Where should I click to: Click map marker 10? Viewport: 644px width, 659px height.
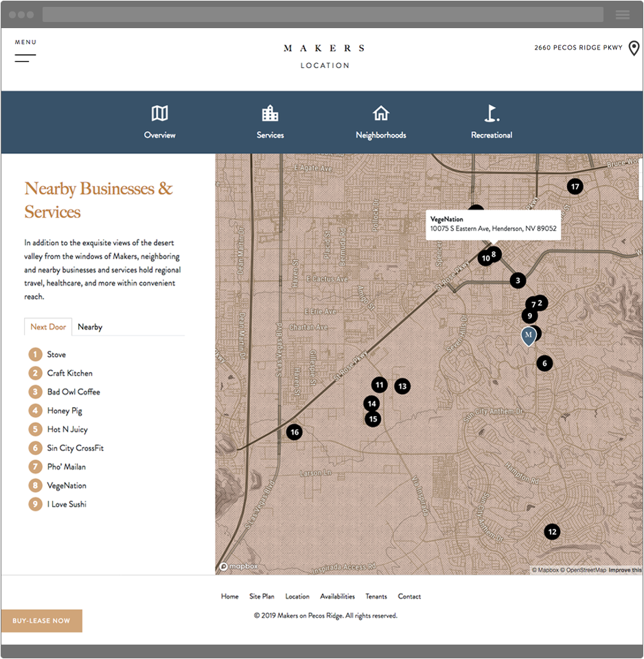coord(485,258)
